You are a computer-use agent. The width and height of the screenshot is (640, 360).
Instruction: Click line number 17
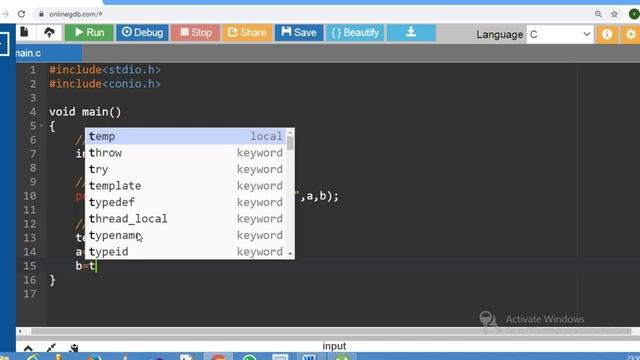click(30, 294)
